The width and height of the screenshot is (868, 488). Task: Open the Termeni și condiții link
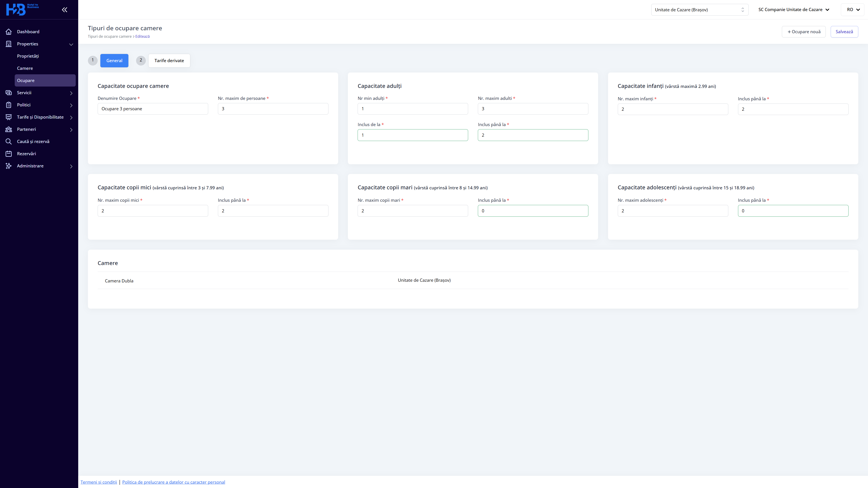pos(99,482)
